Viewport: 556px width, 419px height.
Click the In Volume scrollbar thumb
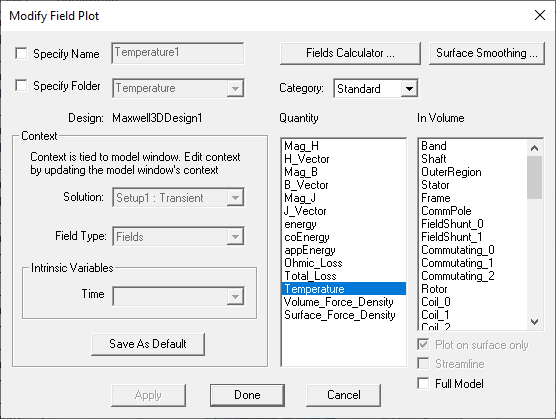tap(534, 177)
